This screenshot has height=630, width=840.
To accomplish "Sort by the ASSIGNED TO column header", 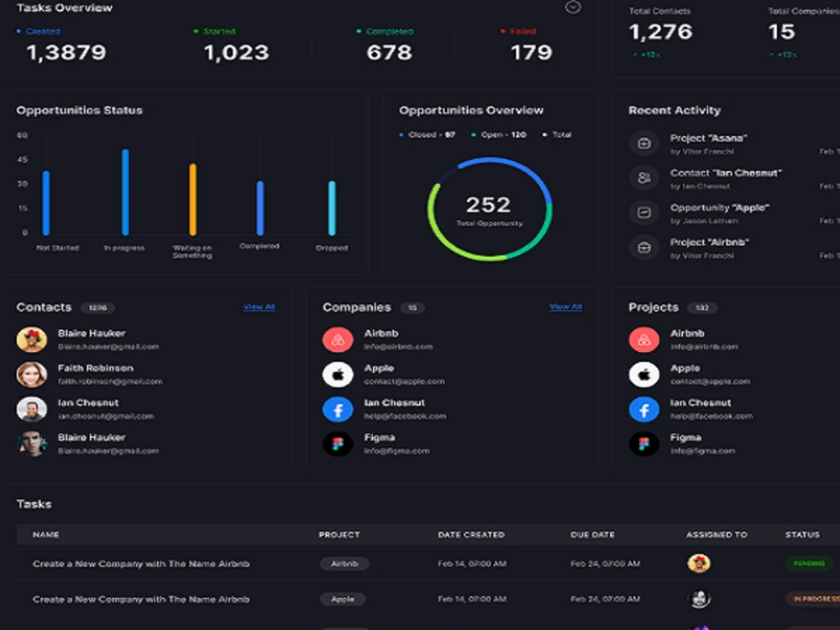I will point(717,534).
